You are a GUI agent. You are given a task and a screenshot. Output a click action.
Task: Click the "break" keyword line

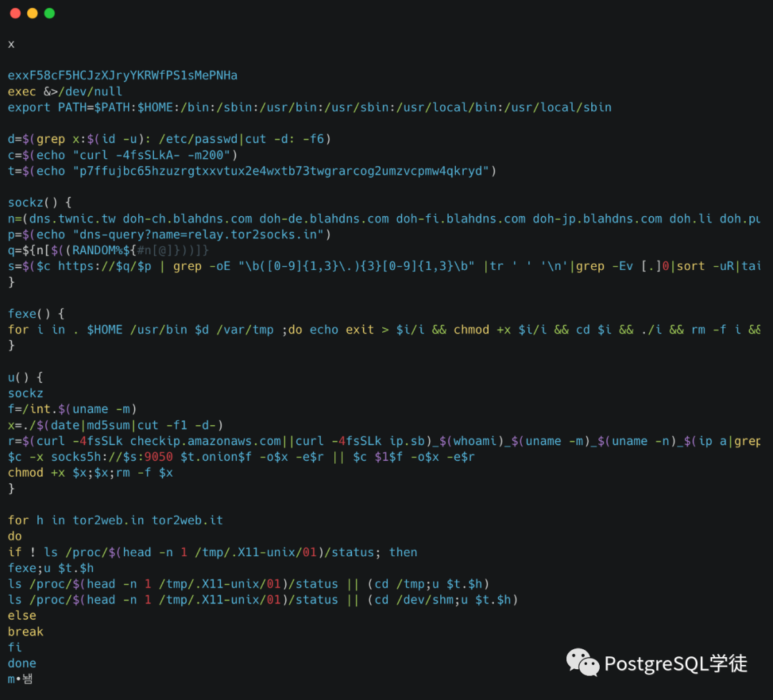pyautogui.click(x=26, y=632)
